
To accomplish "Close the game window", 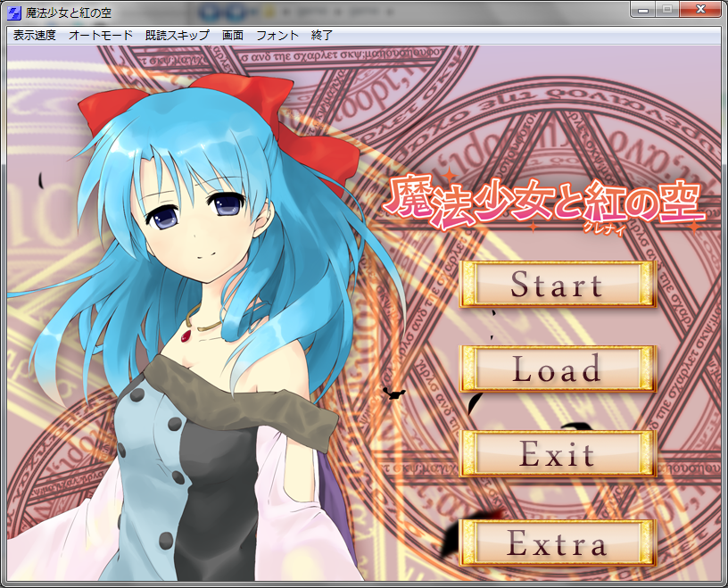I will 700,9.
